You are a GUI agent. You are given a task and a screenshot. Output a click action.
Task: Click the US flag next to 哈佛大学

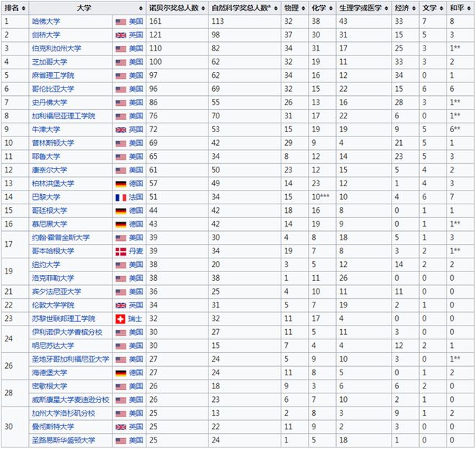(120, 22)
